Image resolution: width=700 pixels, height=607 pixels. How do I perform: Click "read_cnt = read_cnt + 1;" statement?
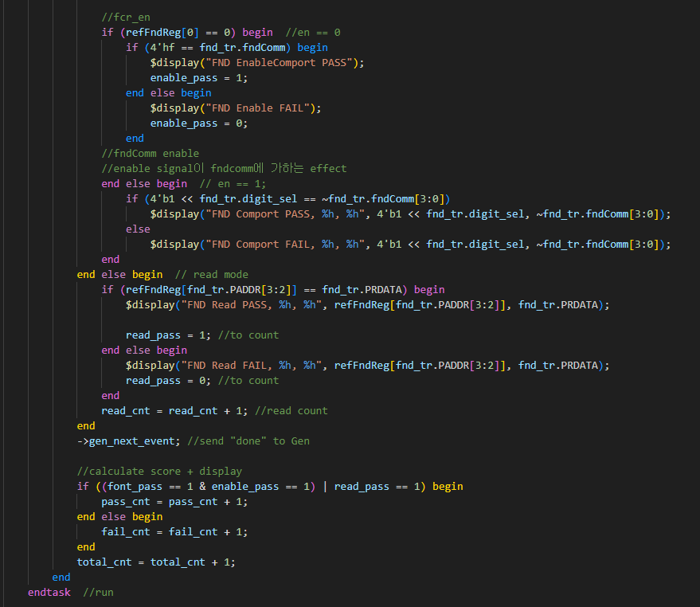[x=174, y=411]
